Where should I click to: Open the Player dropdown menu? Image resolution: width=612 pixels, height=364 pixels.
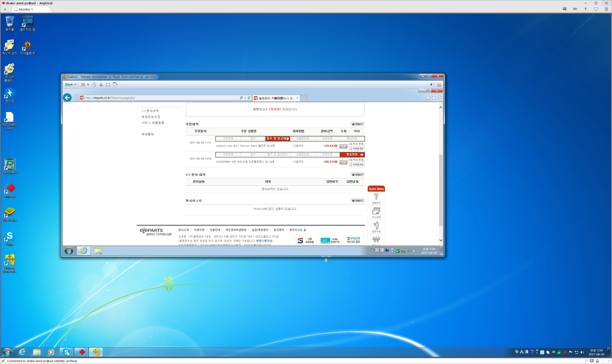pos(70,84)
